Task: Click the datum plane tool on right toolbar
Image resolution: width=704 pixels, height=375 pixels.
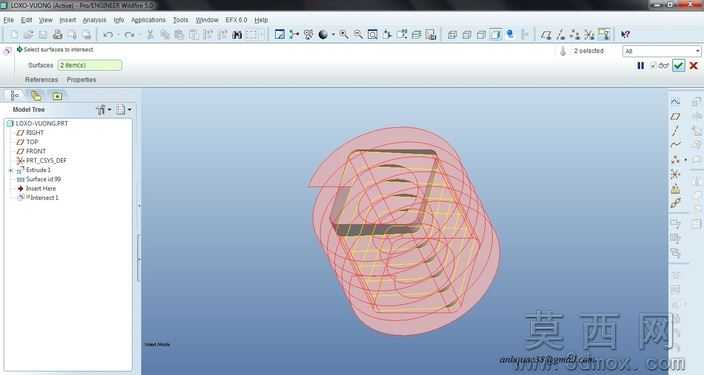Action: 675,116
